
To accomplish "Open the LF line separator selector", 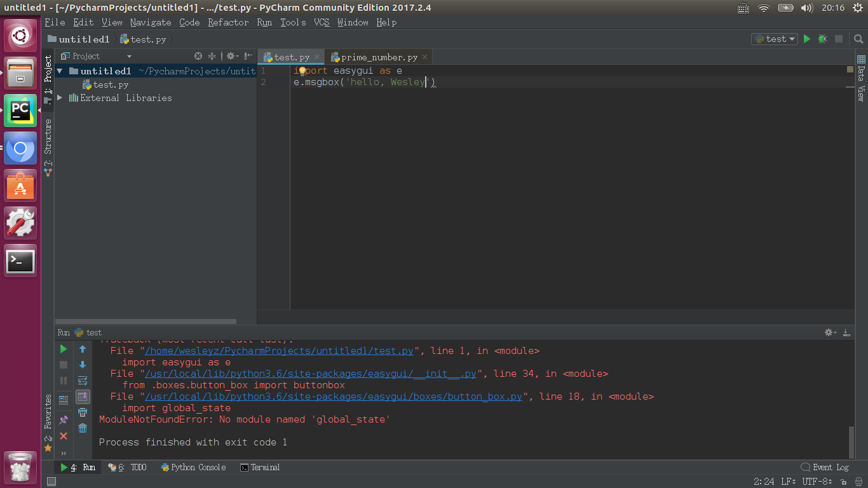I will (789, 482).
